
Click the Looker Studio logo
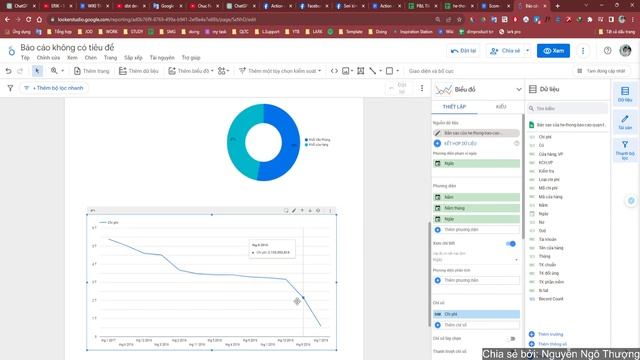tap(11, 51)
